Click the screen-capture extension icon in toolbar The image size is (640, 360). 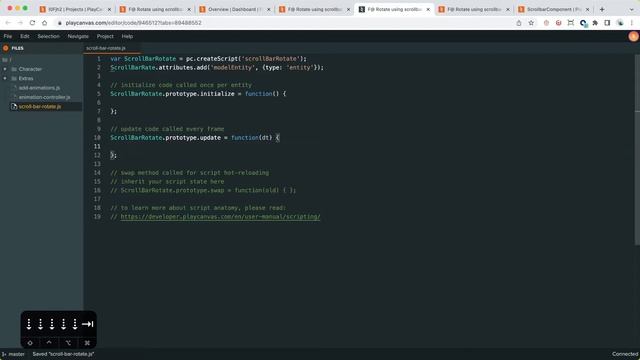[x=571, y=23]
